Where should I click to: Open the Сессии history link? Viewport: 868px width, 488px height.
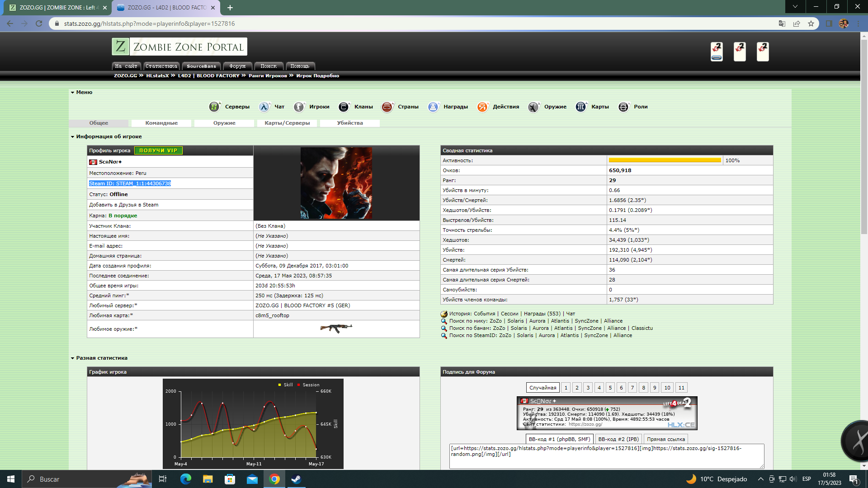509,314
